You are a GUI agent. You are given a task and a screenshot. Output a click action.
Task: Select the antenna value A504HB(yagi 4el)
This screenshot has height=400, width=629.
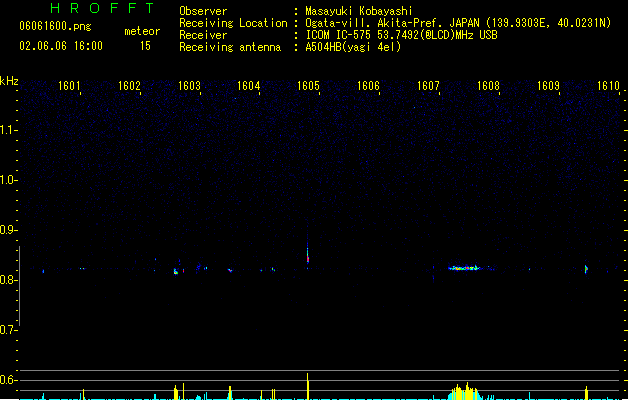click(x=353, y=47)
